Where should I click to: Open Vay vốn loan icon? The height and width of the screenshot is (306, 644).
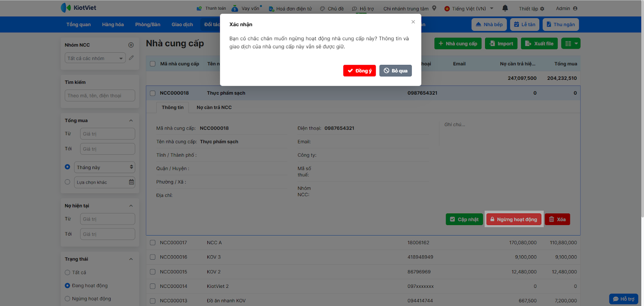coord(235,8)
